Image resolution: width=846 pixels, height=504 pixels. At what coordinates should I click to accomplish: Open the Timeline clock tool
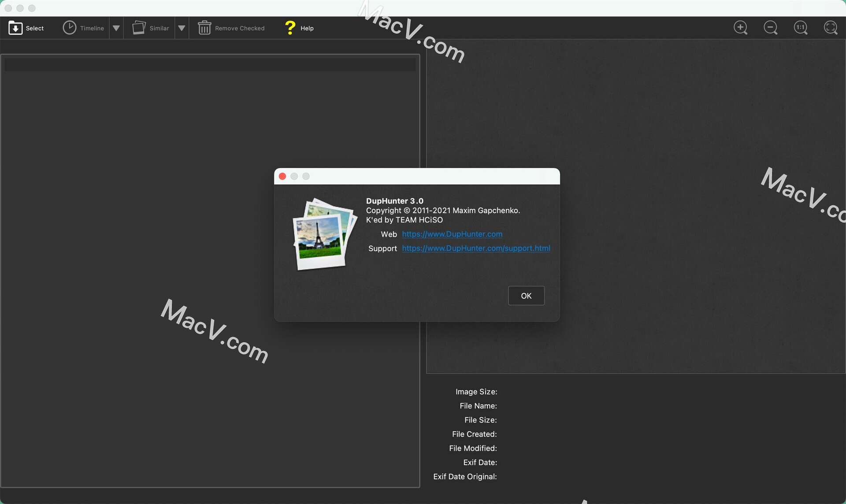pos(69,28)
